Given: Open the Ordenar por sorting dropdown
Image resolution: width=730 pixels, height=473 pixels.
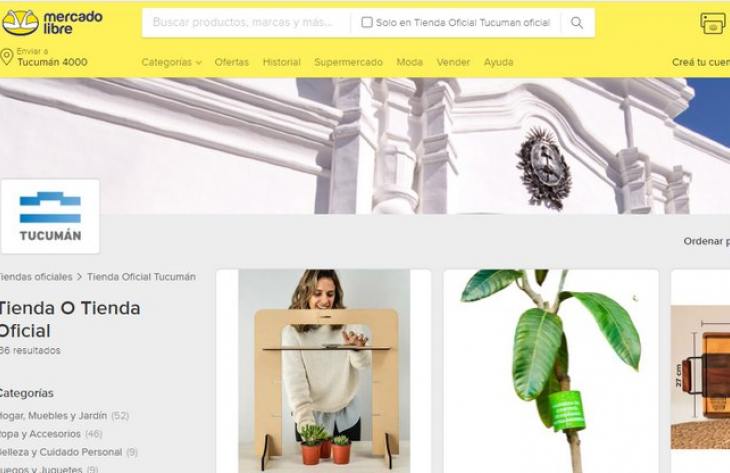Looking at the screenshot, I should tap(706, 241).
